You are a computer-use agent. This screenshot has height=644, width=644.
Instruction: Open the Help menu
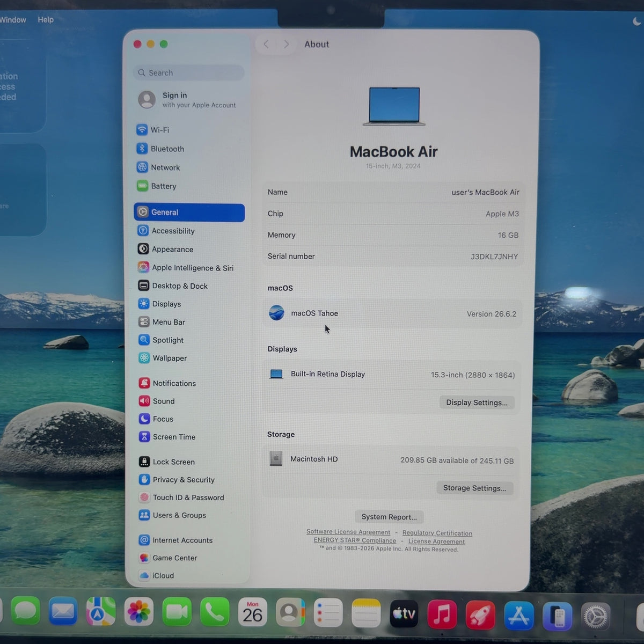(46, 20)
